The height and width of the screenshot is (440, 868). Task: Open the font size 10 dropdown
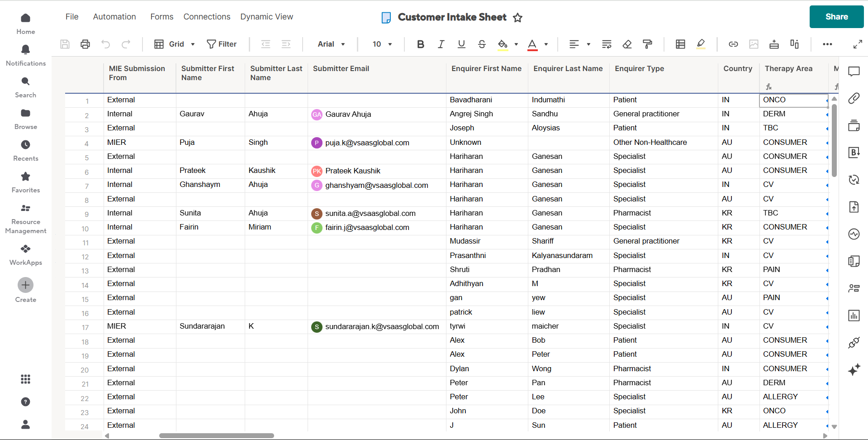tap(382, 44)
